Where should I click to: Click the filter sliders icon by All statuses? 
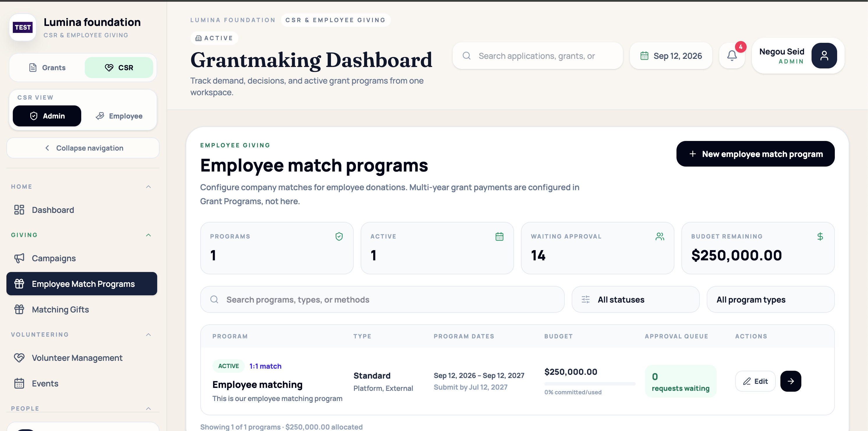click(586, 299)
